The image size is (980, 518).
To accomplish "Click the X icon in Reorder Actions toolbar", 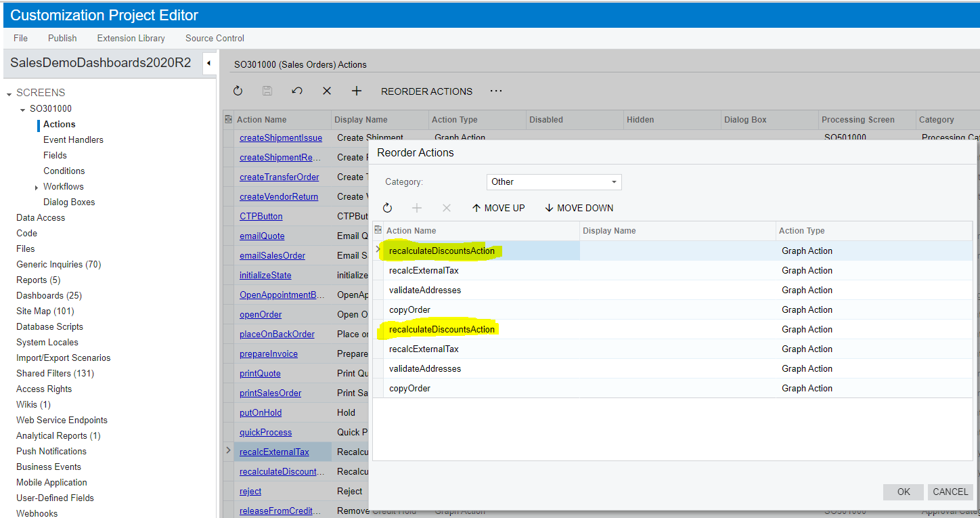I will pyautogui.click(x=446, y=208).
